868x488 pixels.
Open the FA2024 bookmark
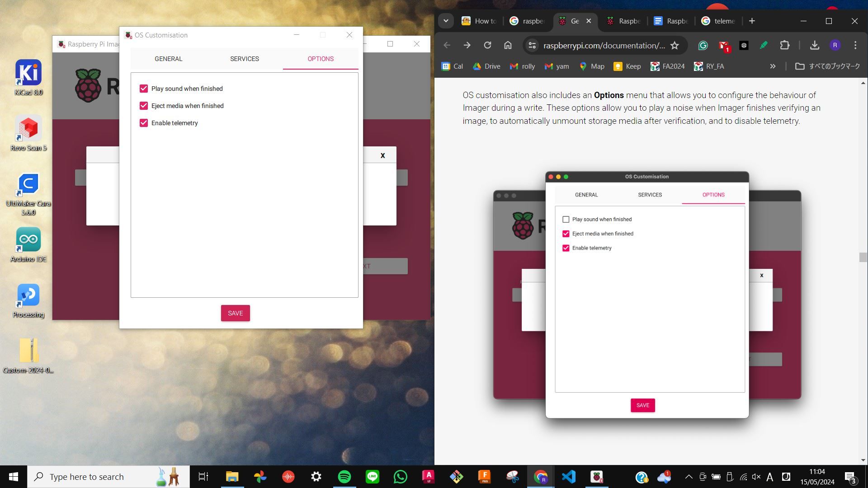pyautogui.click(x=667, y=66)
